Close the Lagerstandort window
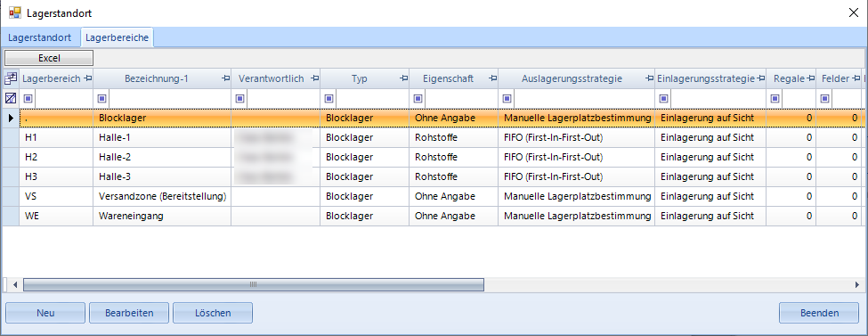The image size is (868, 336). (853, 13)
